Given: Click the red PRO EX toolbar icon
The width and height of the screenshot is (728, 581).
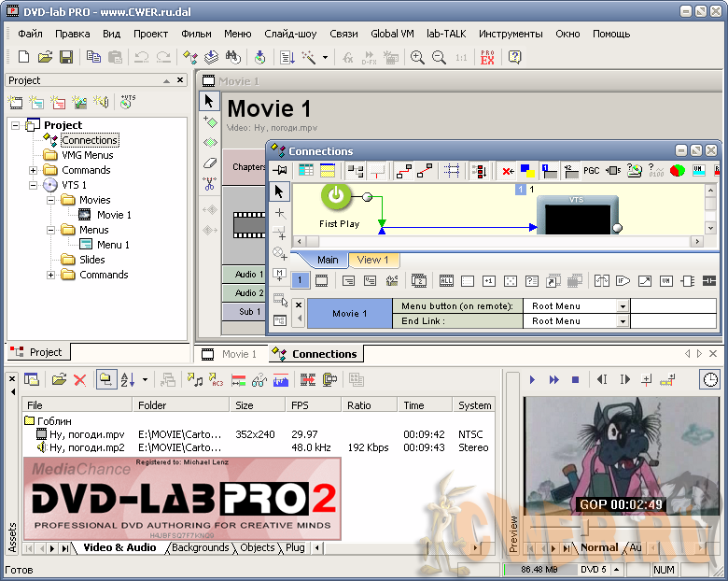Looking at the screenshot, I should point(487,57).
